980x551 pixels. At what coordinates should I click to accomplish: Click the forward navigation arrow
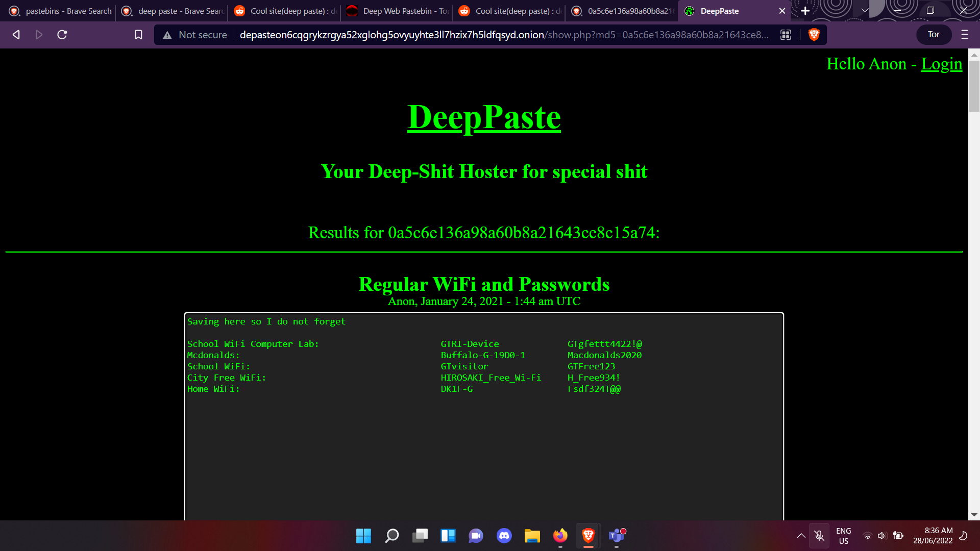(39, 35)
